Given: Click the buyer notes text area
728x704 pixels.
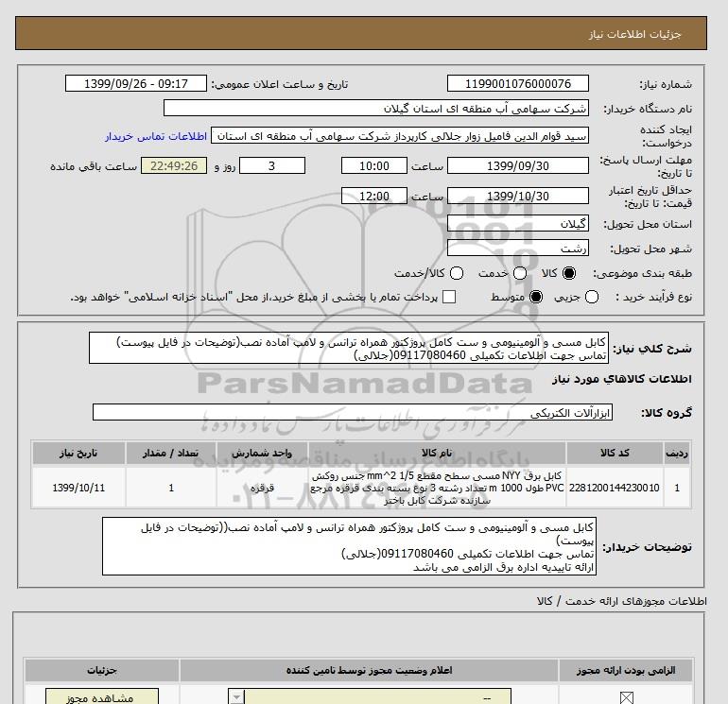Looking at the screenshot, I should [349, 546].
